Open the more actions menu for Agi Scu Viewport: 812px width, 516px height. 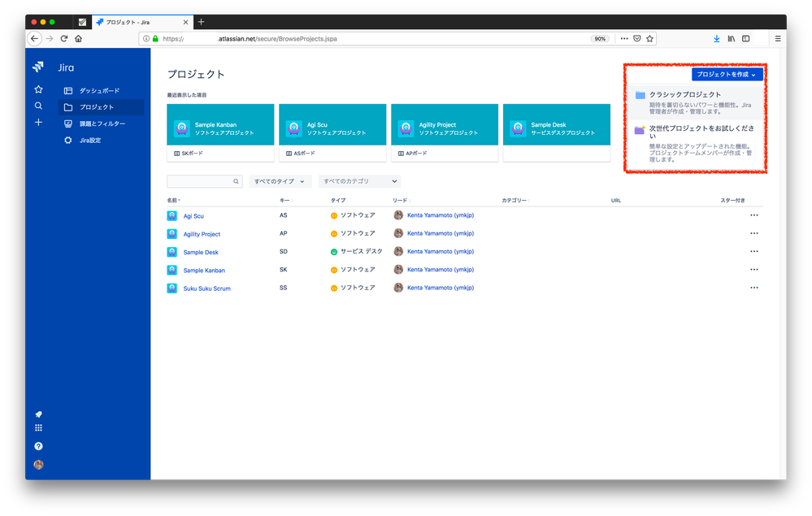pos(754,215)
